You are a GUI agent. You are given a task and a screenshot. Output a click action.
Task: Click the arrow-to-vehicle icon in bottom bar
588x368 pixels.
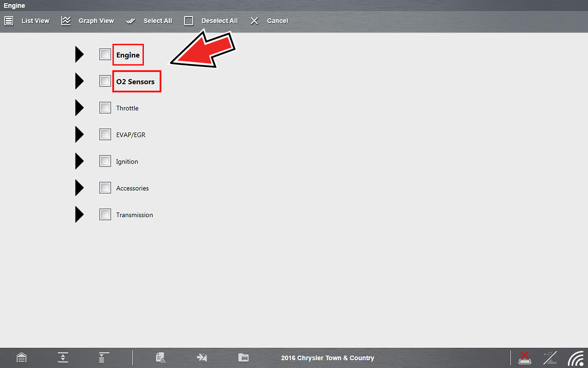point(202,358)
